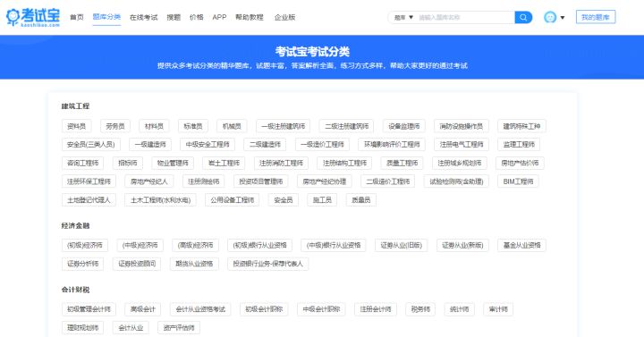Open the APP navigation item
644x337 pixels.
point(219,17)
